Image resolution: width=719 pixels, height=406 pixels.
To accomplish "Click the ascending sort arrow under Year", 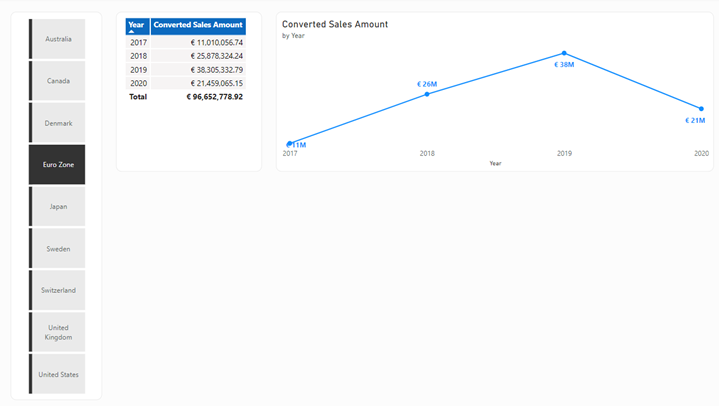I will (132, 32).
